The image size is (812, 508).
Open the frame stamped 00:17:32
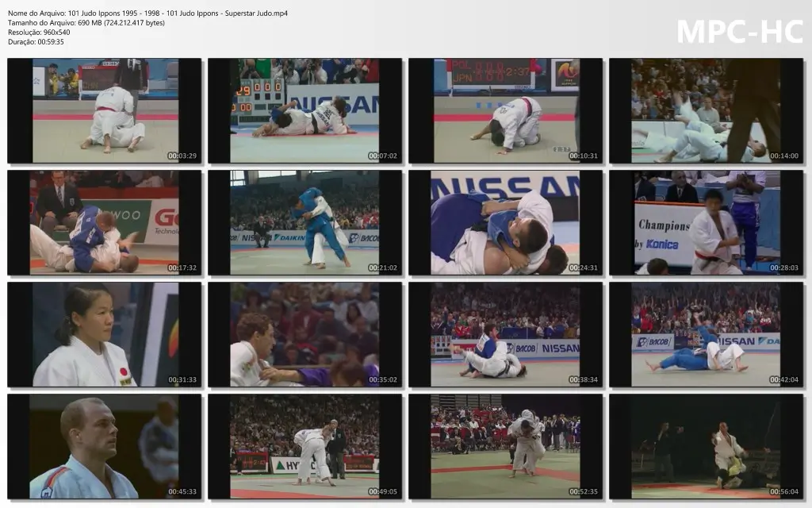click(x=105, y=223)
